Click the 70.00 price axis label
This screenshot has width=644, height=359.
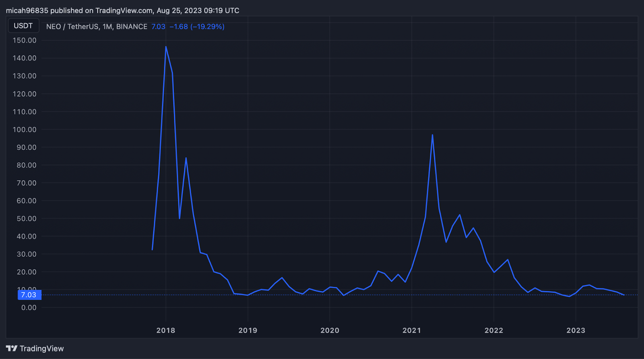[x=27, y=183]
